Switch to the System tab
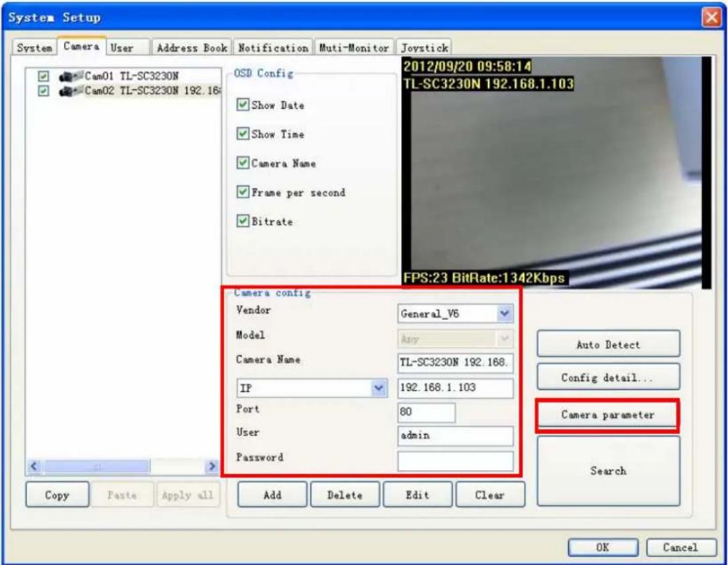Viewport: 728px width, 565px height. click(x=34, y=48)
